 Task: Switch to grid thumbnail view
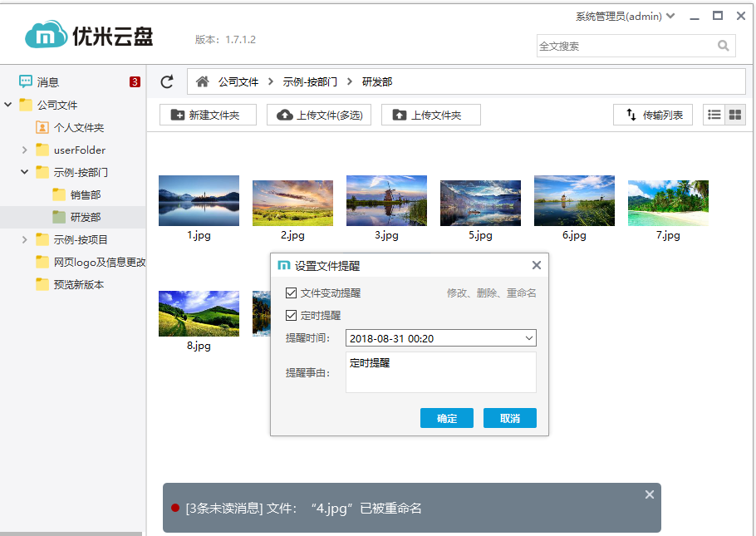pyautogui.click(x=734, y=115)
